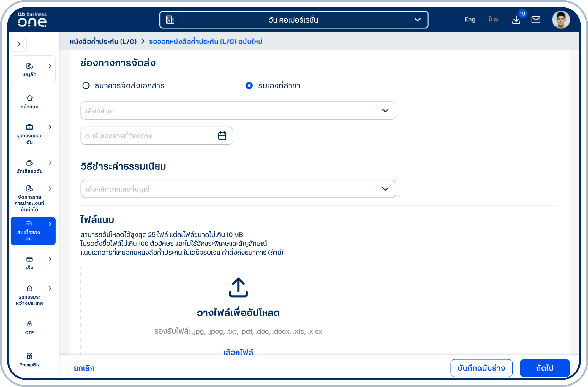The height and width of the screenshot is (387, 588).
Task: Open the downloads icon with badge 19
Action: (x=516, y=20)
